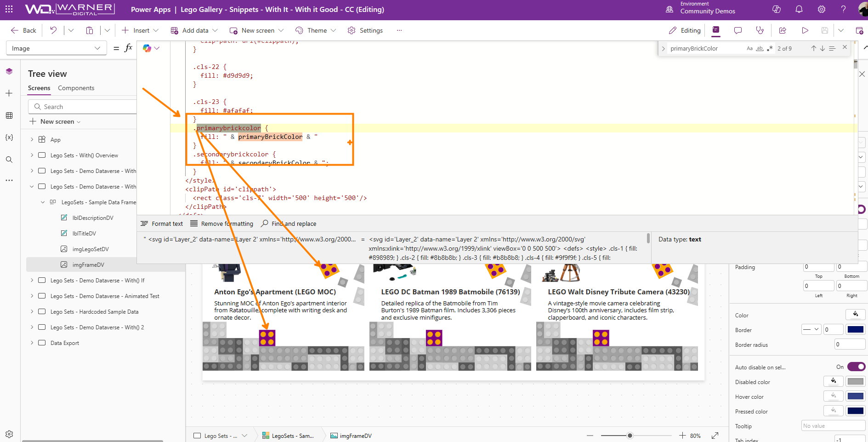Click Remove formatting button

222,224
